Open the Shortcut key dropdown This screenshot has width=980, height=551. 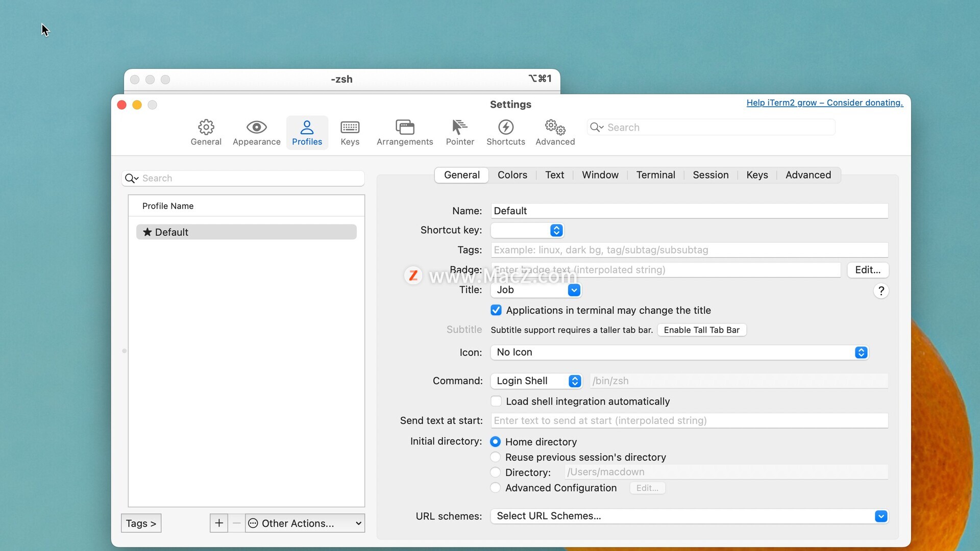[x=527, y=230]
